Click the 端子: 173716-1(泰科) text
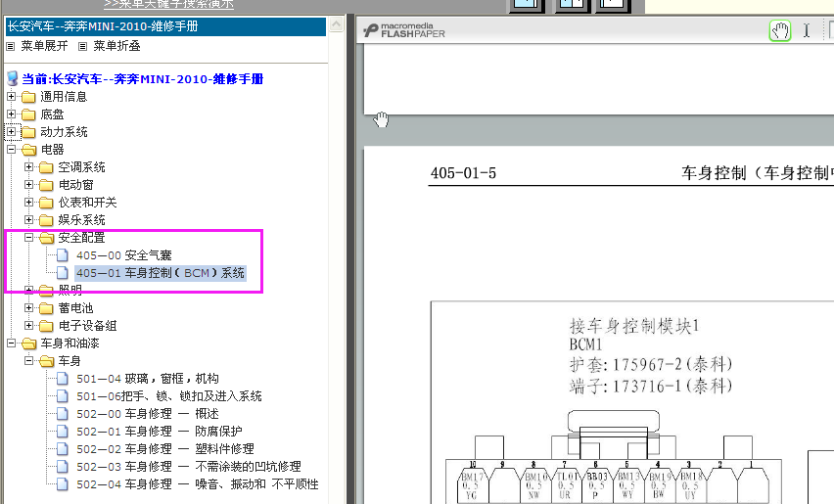Viewport: 834px width, 504px height. point(651,386)
